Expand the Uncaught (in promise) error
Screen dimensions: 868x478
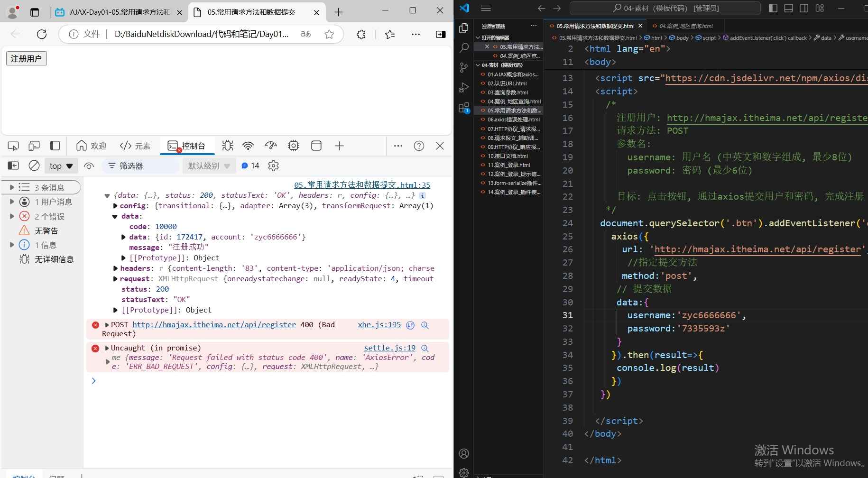point(107,348)
